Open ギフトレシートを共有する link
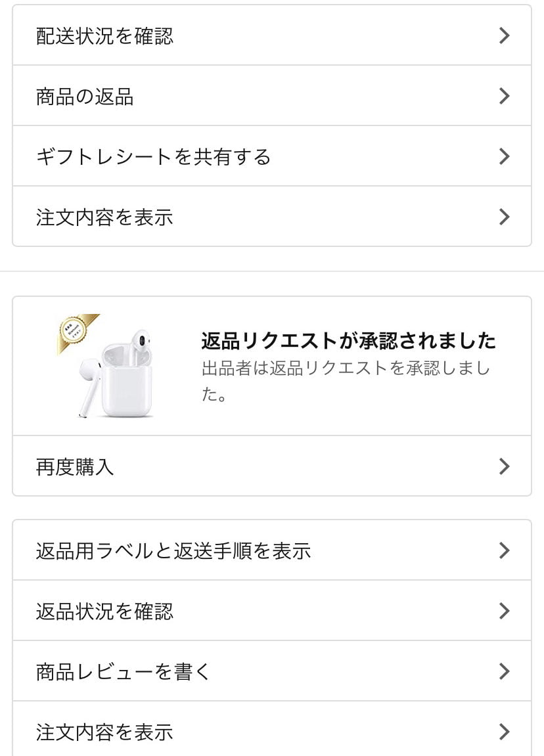Image resolution: width=544 pixels, height=756 pixels. point(153,157)
